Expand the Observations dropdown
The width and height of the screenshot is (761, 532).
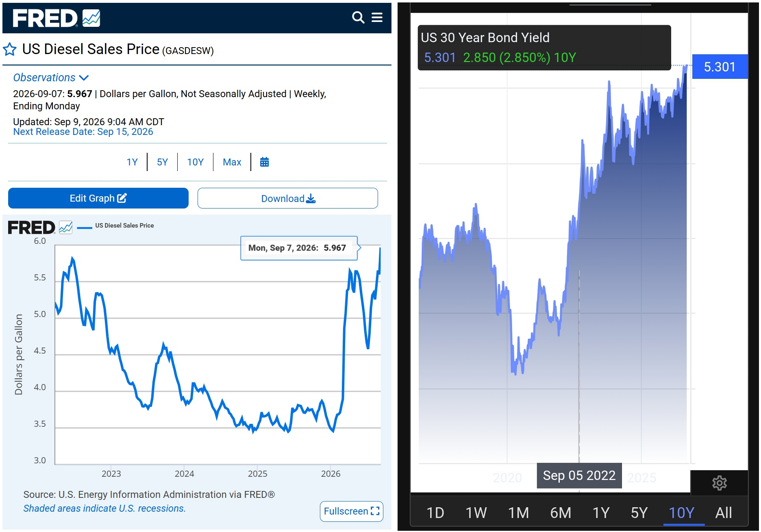pyautogui.click(x=51, y=78)
